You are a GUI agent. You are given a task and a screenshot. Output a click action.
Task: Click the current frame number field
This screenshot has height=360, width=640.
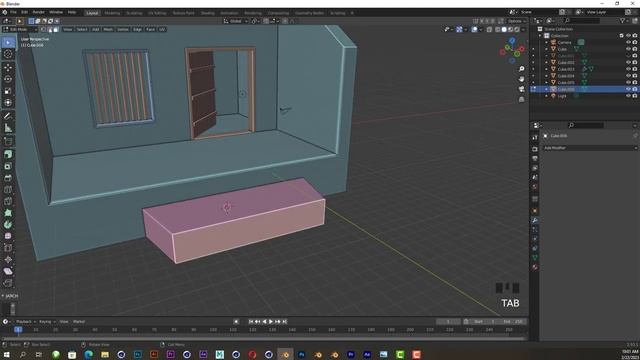click(x=448, y=322)
